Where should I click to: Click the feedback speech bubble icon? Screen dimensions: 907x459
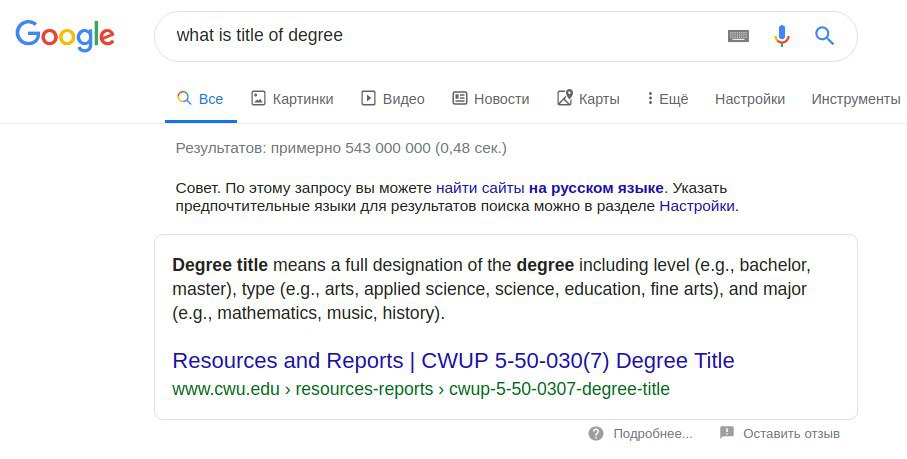[727, 432]
